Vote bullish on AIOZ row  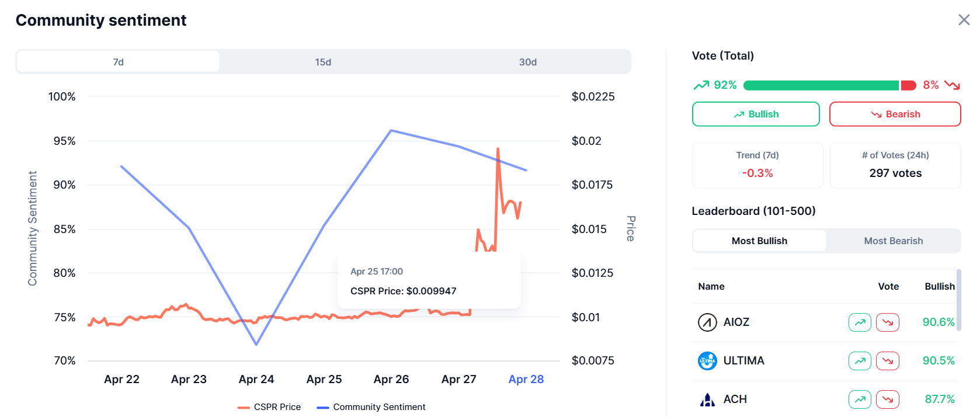pos(860,322)
